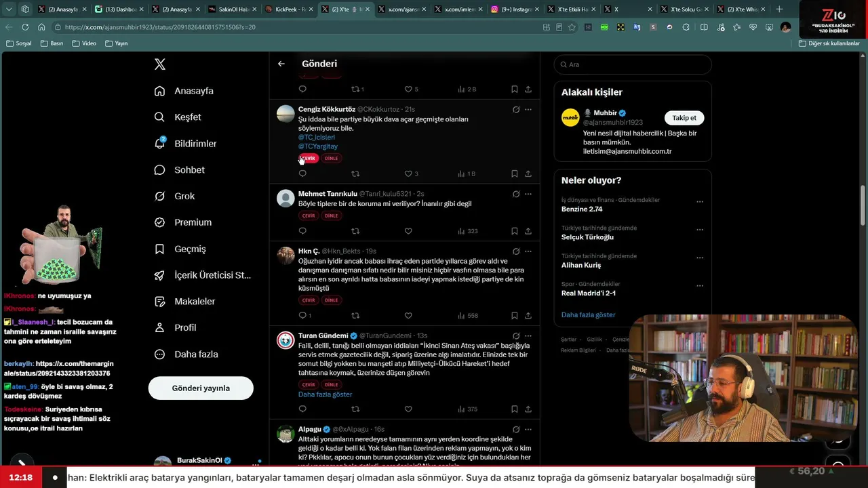Open more options on Cengiz Kökkurtöz's post
868x488 pixels.
coord(528,109)
